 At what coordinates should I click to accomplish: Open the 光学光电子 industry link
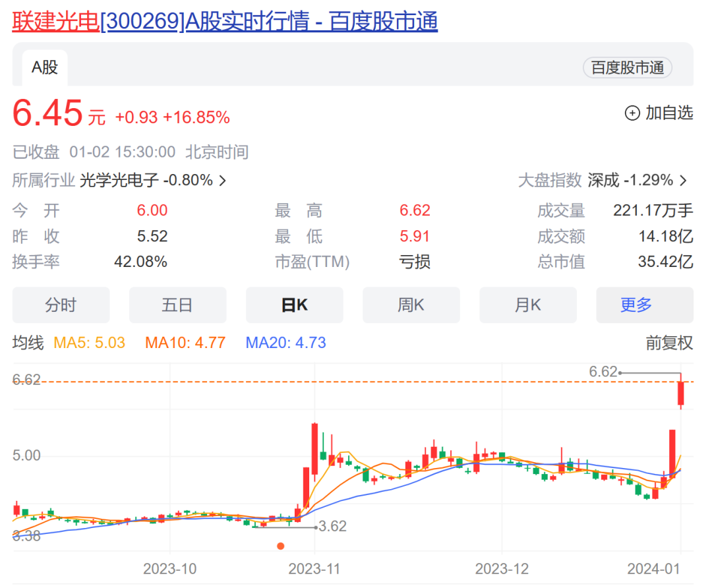click(119, 180)
